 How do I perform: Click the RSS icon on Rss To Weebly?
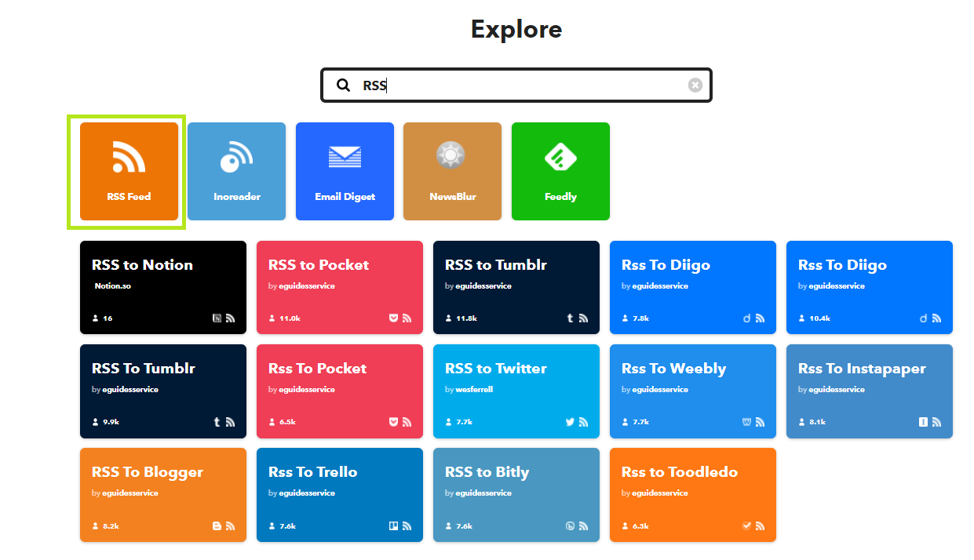click(x=760, y=422)
